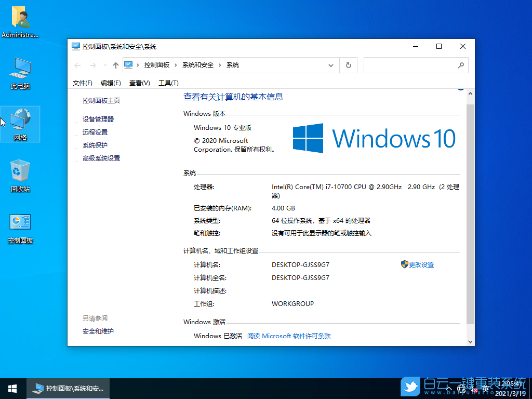Click the up-one-level arrow icon
Viewport: 532px width, 399px height.
coord(115,65)
